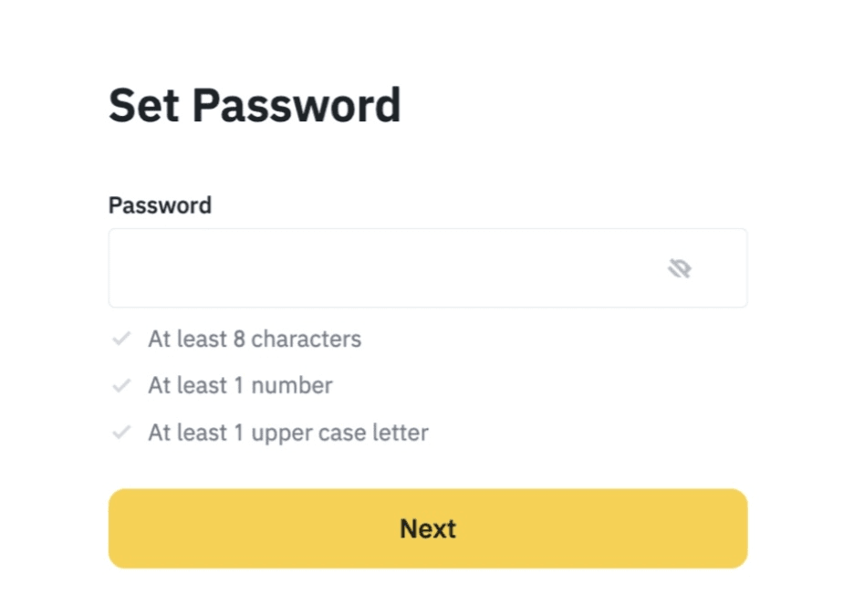Click the Password input field
The image size is (864, 616).
[383, 268]
